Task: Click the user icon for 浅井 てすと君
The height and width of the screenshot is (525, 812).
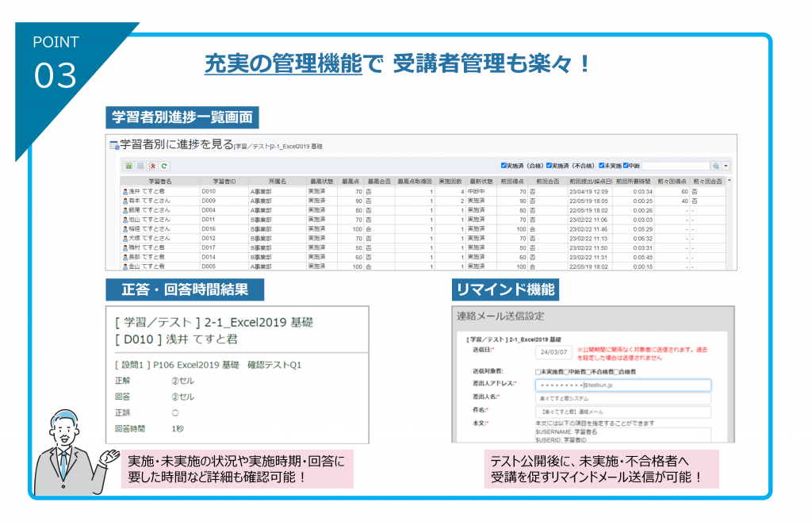Action: pyautogui.click(x=124, y=192)
